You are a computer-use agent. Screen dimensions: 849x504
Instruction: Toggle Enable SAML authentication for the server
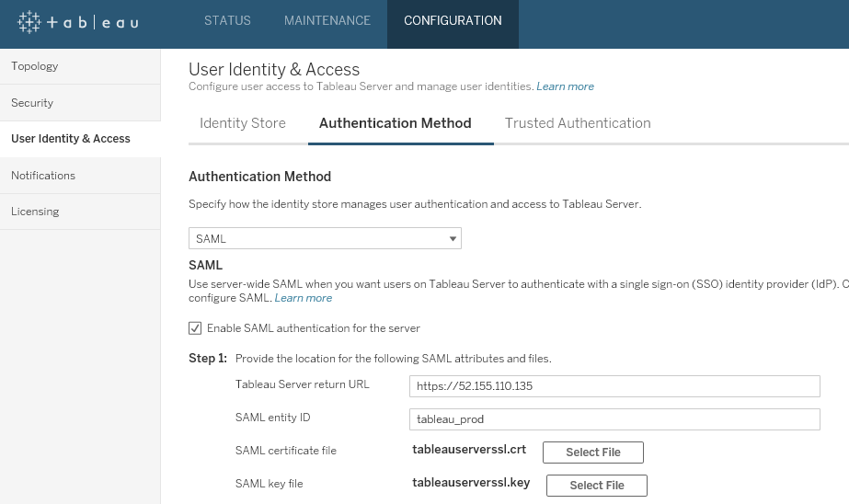195,328
